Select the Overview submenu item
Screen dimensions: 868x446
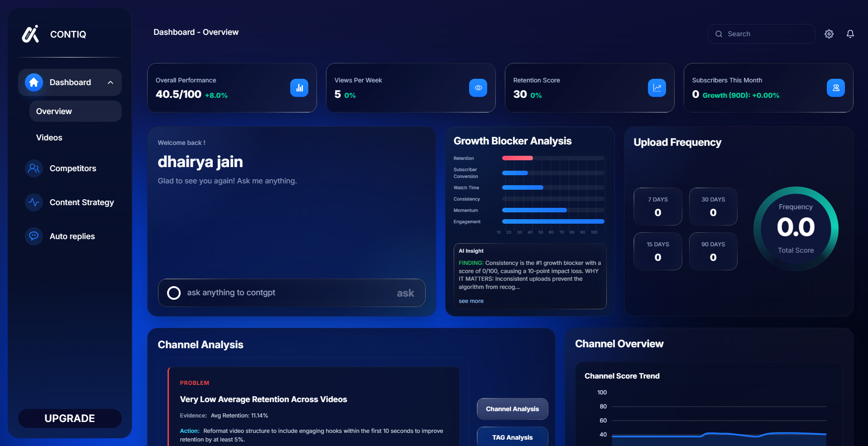coord(76,111)
